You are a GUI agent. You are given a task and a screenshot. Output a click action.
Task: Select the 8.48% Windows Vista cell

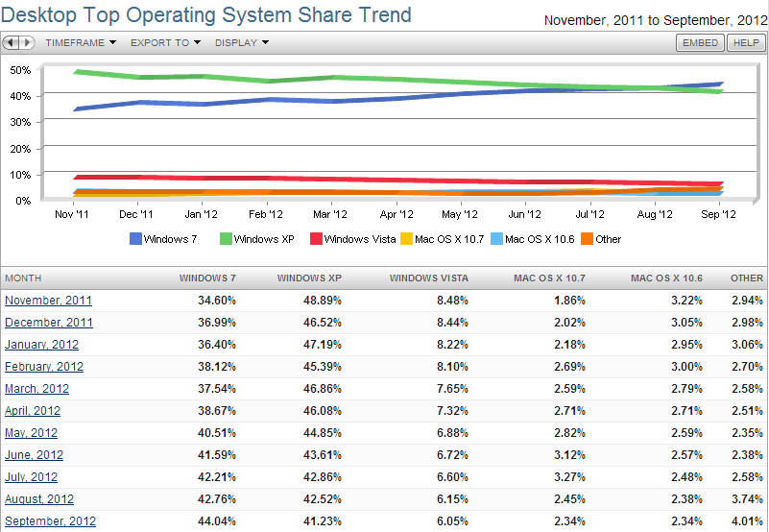point(453,301)
